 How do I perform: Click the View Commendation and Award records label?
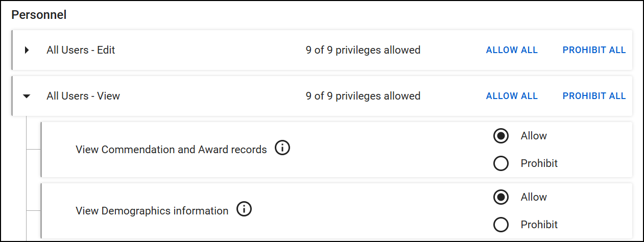click(171, 150)
